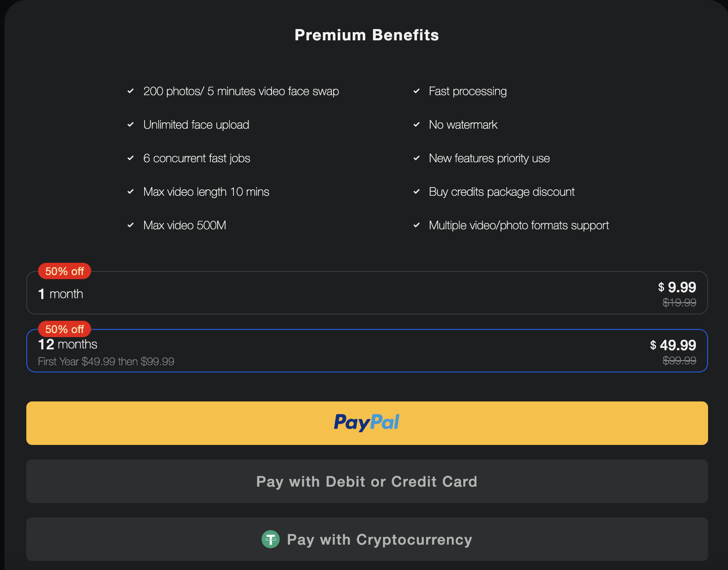Click the crossed-out $19.99 price
Screen dimensions: 728x570
(679, 303)
